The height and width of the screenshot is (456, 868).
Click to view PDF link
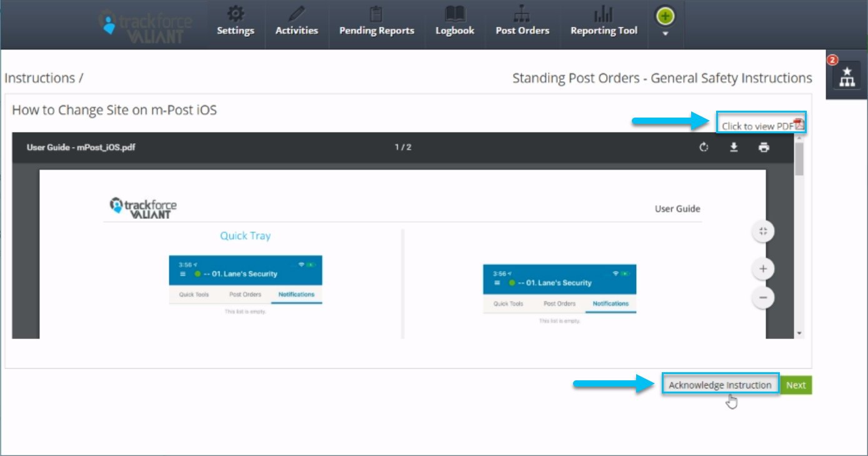pyautogui.click(x=757, y=126)
